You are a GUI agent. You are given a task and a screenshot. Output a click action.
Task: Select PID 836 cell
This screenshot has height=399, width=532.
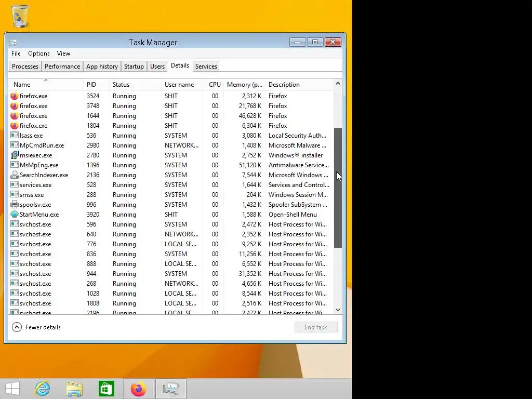[x=91, y=254]
